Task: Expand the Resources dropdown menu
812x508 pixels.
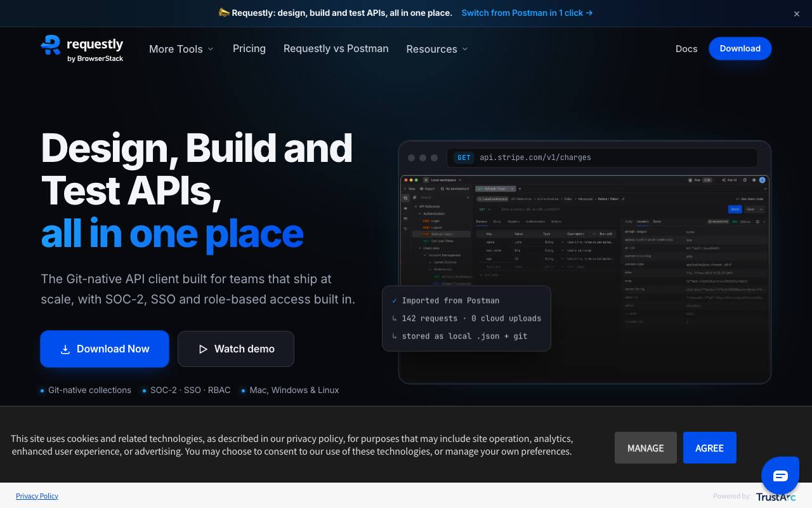Action: point(437,49)
